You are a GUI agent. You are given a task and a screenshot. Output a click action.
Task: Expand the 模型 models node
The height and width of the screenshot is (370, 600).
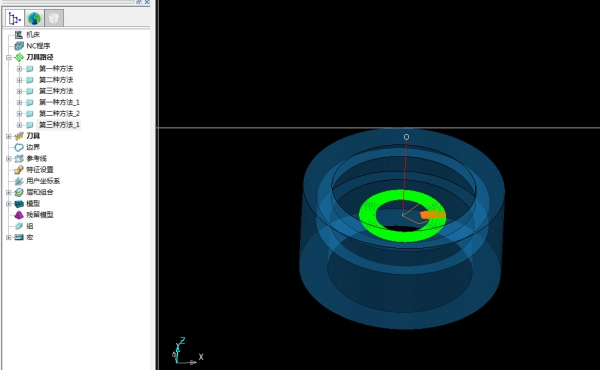point(8,204)
